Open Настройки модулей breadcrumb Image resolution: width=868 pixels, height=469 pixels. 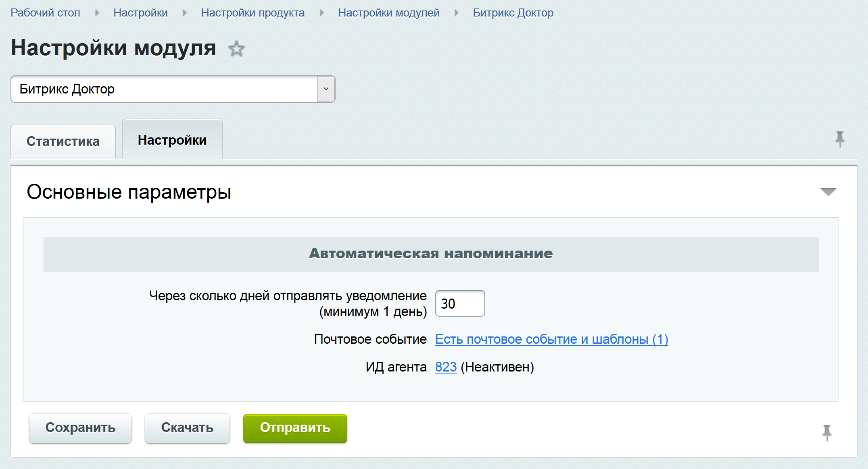[389, 13]
